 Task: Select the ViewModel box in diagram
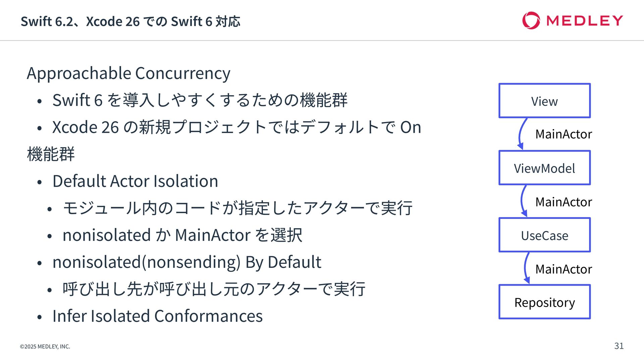point(544,168)
